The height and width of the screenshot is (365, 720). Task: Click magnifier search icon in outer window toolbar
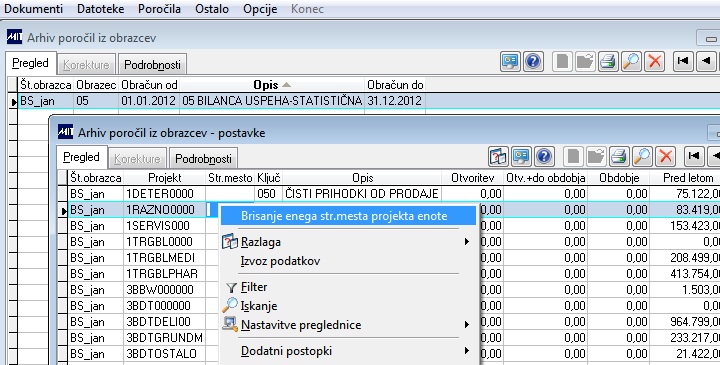tap(631, 62)
